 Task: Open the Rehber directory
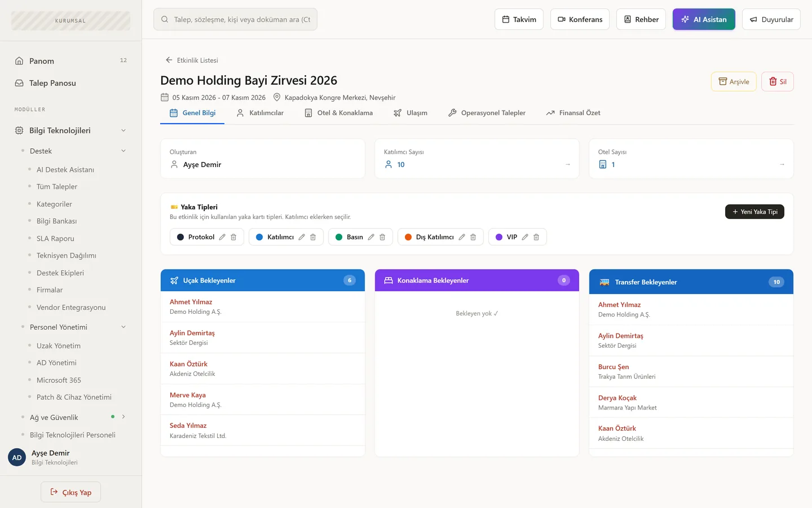point(641,19)
